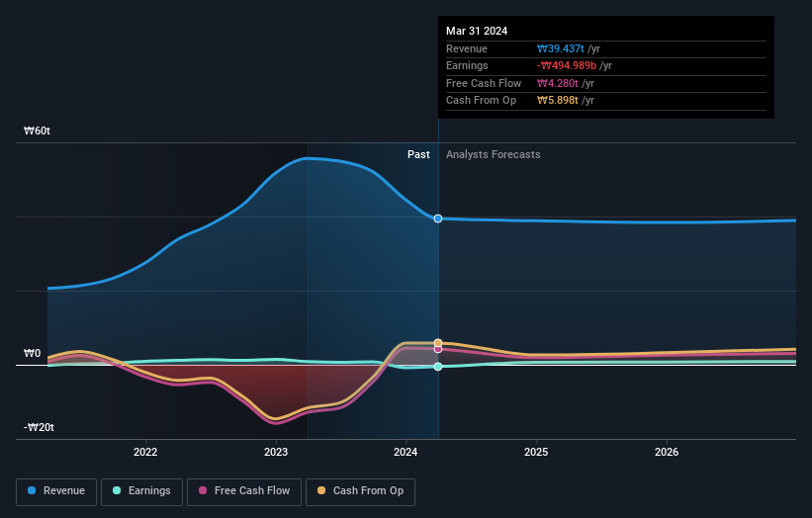This screenshot has height=518, width=812.
Task: Click the blue Revenue data point marker
Action: [x=438, y=218]
